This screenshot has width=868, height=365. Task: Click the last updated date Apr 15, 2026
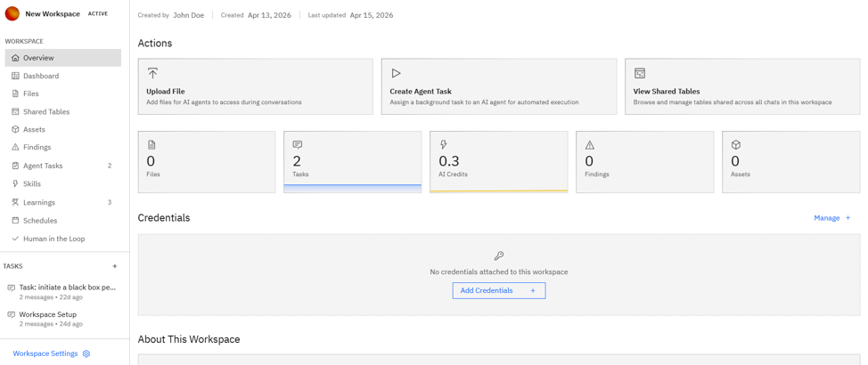pyautogui.click(x=372, y=15)
